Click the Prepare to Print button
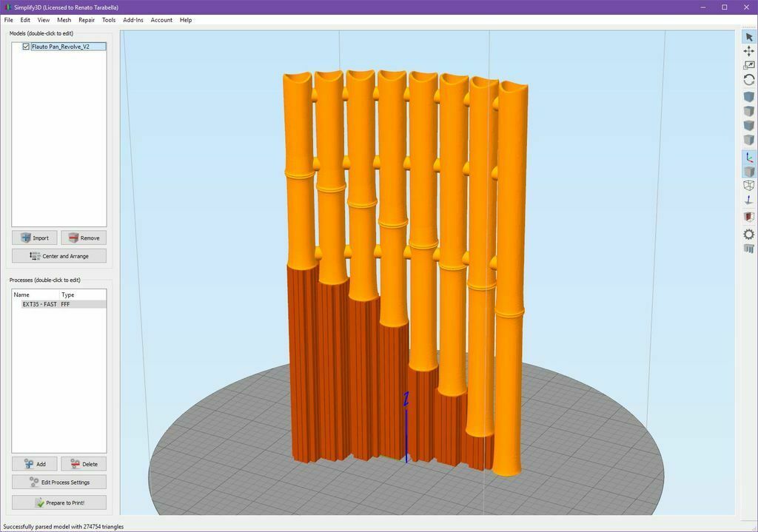Screen dimensions: 758x532 58,502
